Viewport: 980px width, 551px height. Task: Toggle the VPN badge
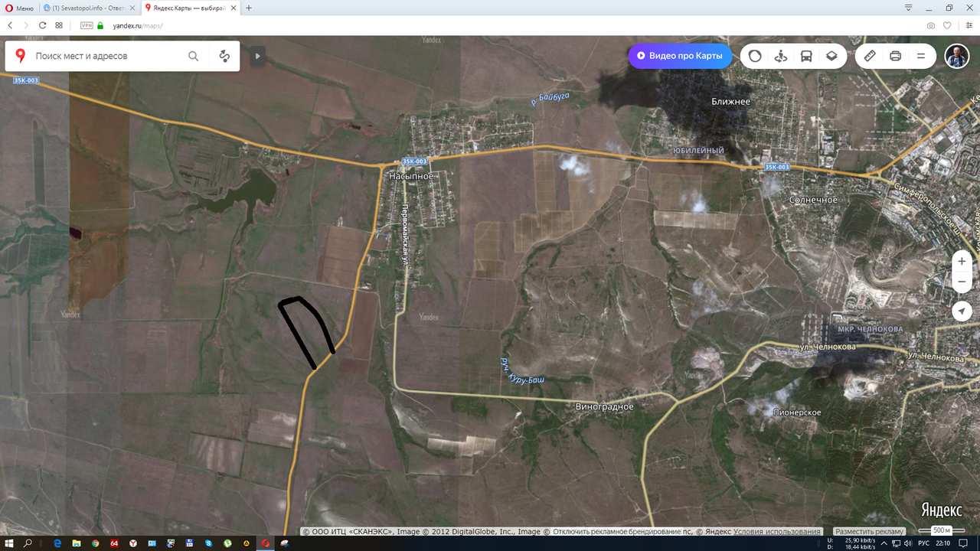coord(87,25)
